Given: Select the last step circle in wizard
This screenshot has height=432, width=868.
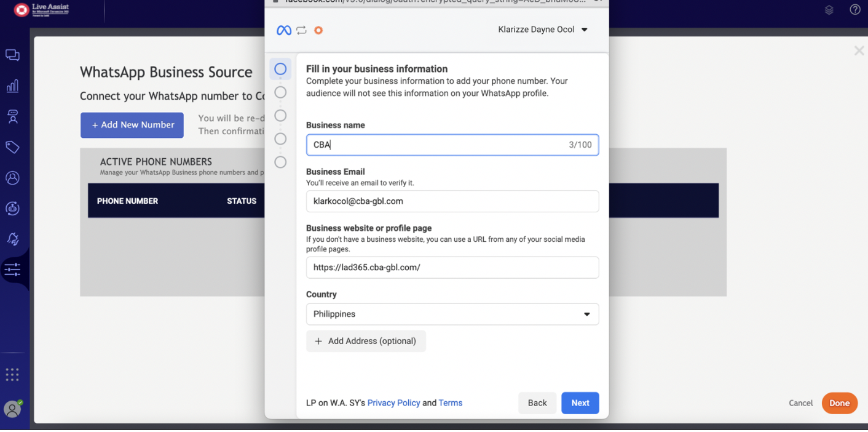Looking at the screenshot, I should tap(280, 162).
